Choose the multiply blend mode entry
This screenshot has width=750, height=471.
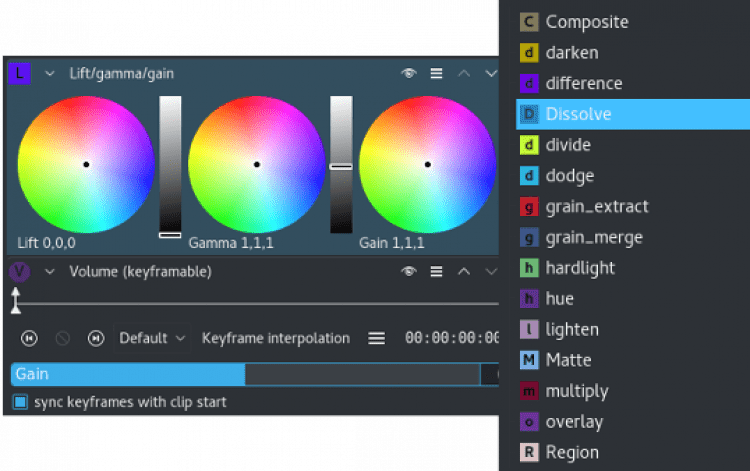click(x=576, y=391)
